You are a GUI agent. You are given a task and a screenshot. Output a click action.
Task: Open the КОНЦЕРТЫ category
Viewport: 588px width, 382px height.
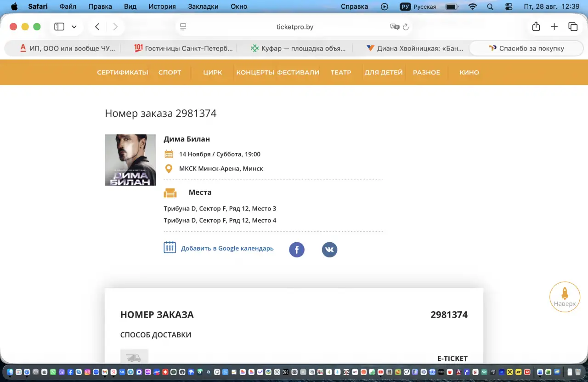point(255,73)
